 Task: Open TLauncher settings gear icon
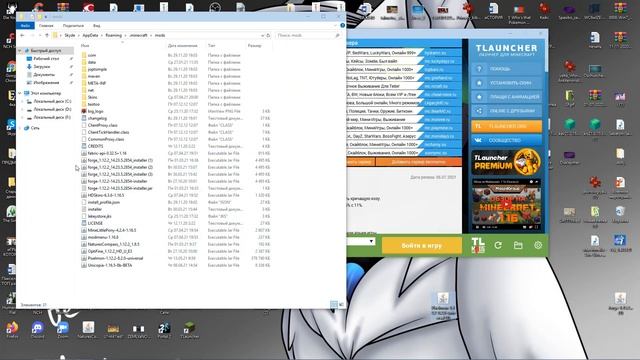538,245
